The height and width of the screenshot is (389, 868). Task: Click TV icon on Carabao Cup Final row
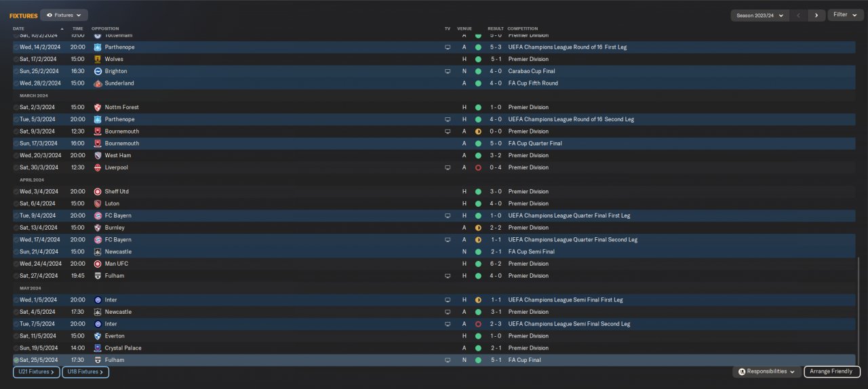coord(448,71)
